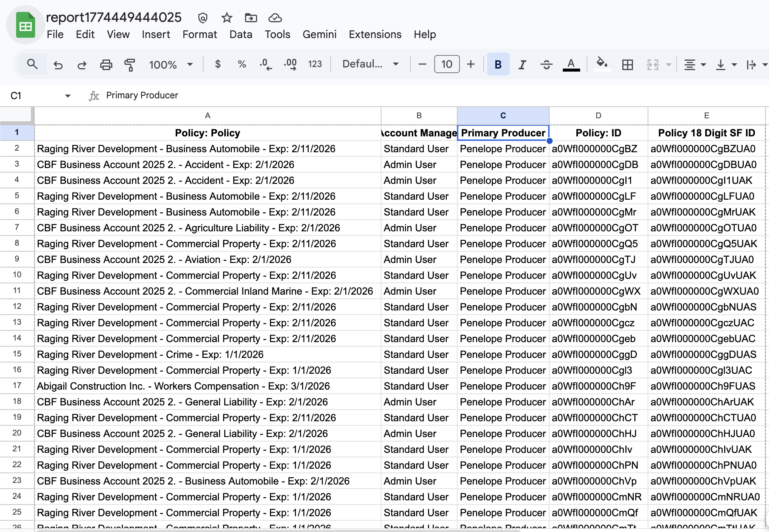
Task: Star the document report1774449444025
Action: click(227, 18)
